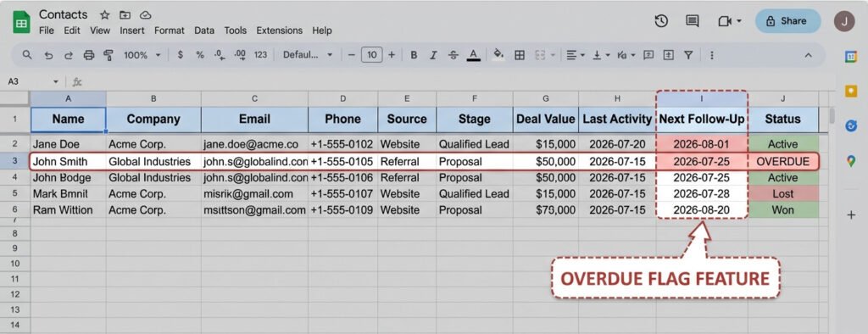
Task: Undo the last action
Action: click(x=48, y=55)
